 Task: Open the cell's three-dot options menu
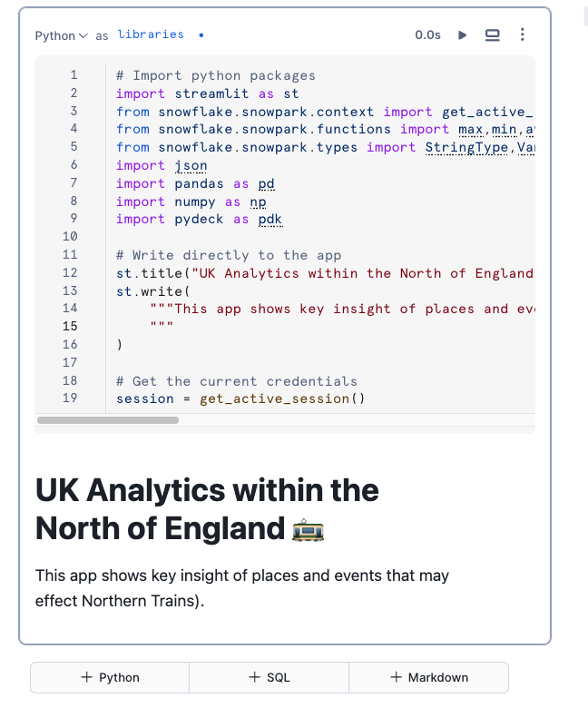click(x=522, y=35)
